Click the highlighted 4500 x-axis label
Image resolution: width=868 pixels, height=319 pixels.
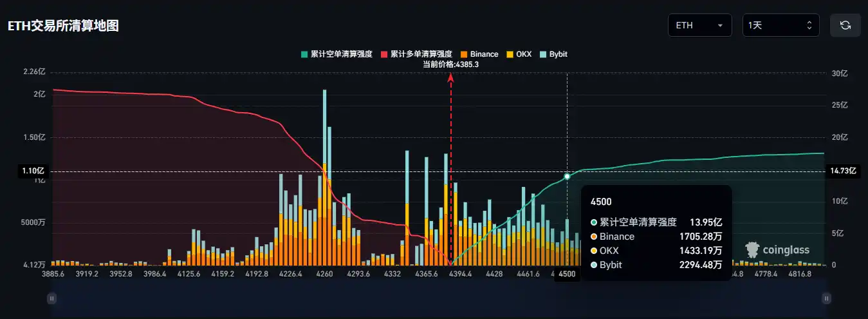(567, 274)
